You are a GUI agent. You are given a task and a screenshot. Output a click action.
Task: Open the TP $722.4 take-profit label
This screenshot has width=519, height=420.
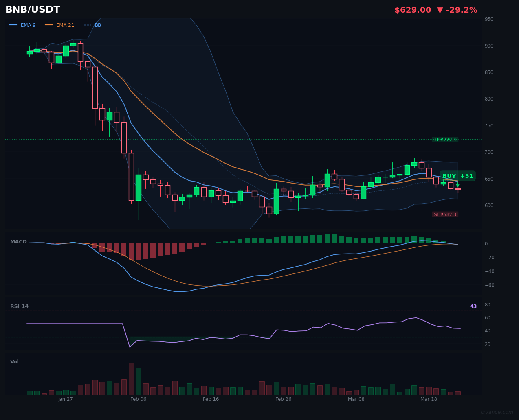point(445,140)
